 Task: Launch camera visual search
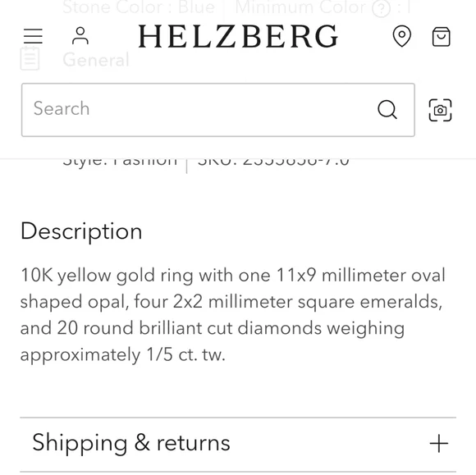pyautogui.click(x=440, y=110)
